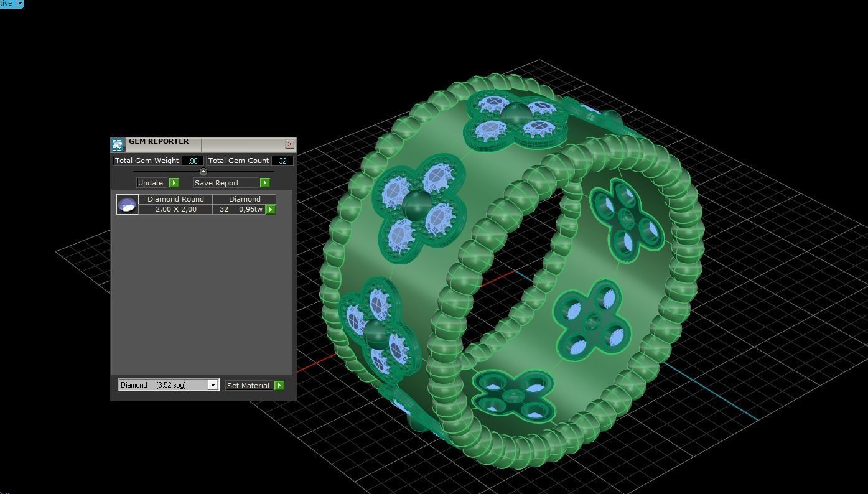The width and height of the screenshot is (868, 494).
Task: Close the Gem Reporter panel
Action: point(289,144)
